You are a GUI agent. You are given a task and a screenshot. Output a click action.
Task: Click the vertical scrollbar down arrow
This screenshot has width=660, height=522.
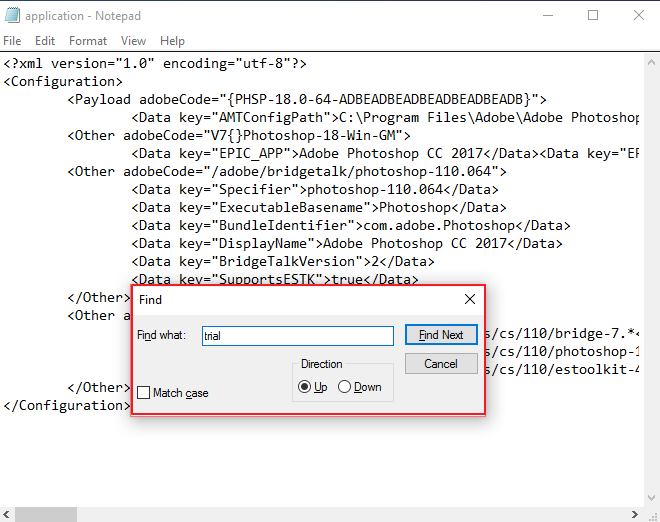(x=651, y=498)
